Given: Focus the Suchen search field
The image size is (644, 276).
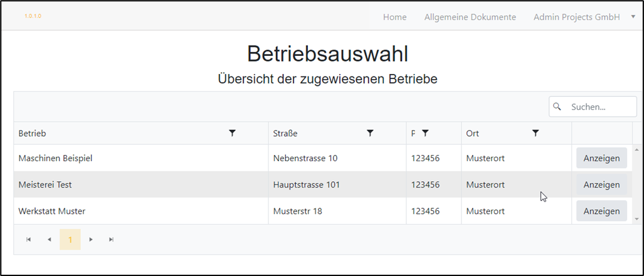Looking at the screenshot, I should tap(599, 107).
